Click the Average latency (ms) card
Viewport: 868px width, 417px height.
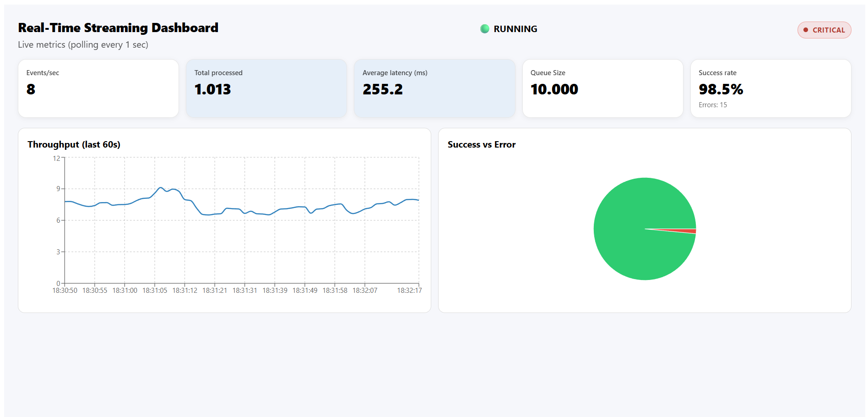(434, 88)
